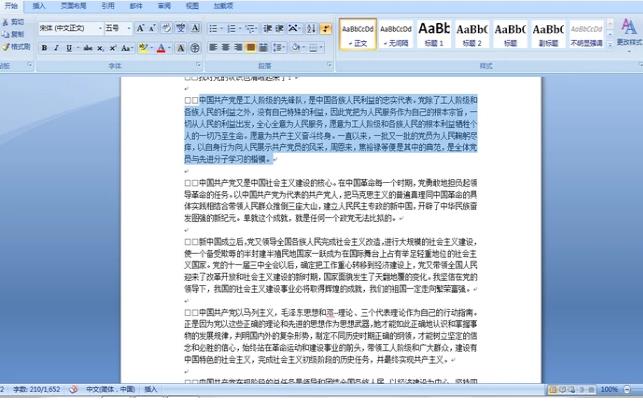The width and height of the screenshot is (643, 401).
Task: Click the Multilevel List icon
Action: coord(249,28)
